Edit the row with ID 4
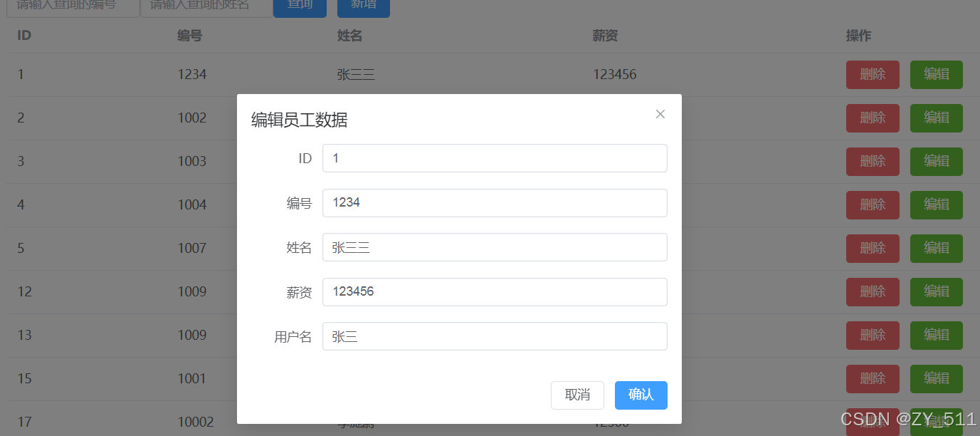This screenshot has width=980, height=436. [x=937, y=205]
